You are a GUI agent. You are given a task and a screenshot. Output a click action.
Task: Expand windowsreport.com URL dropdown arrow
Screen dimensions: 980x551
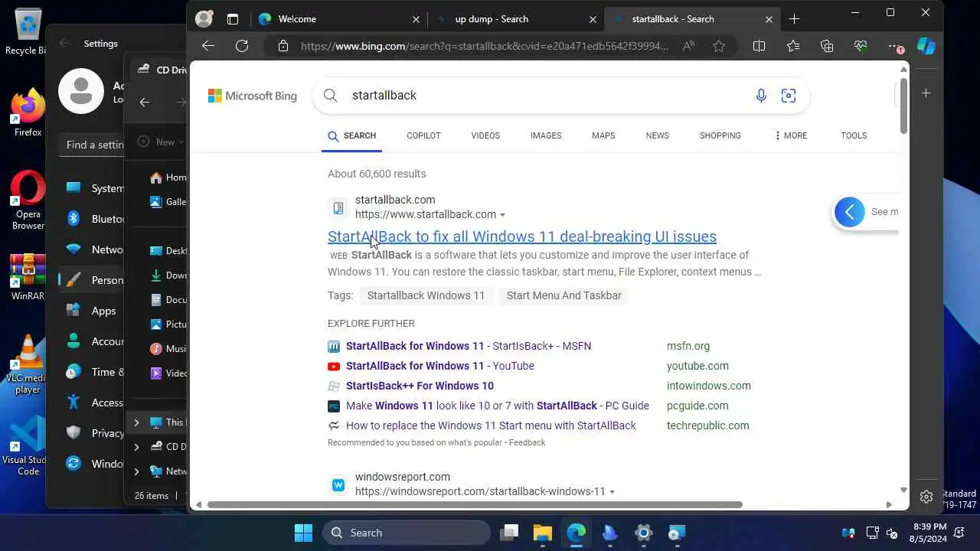coord(612,492)
